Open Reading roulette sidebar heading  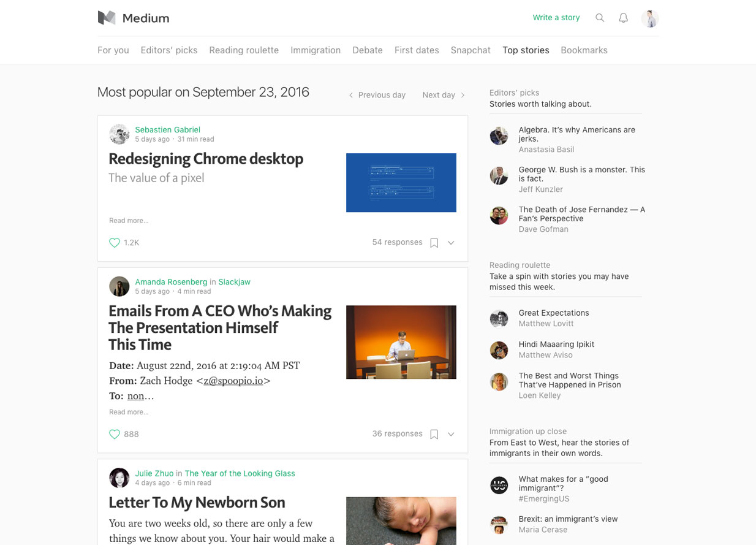pyautogui.click(x=520, y=265)
